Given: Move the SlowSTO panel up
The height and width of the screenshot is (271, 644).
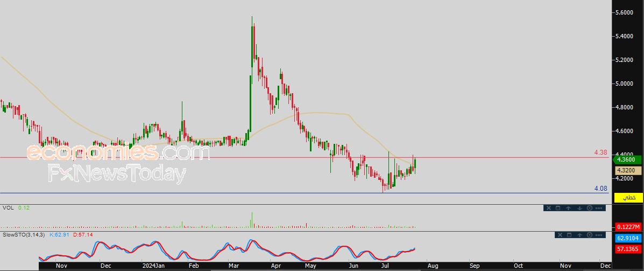Looking at the screenshot, I should (579, 235).
